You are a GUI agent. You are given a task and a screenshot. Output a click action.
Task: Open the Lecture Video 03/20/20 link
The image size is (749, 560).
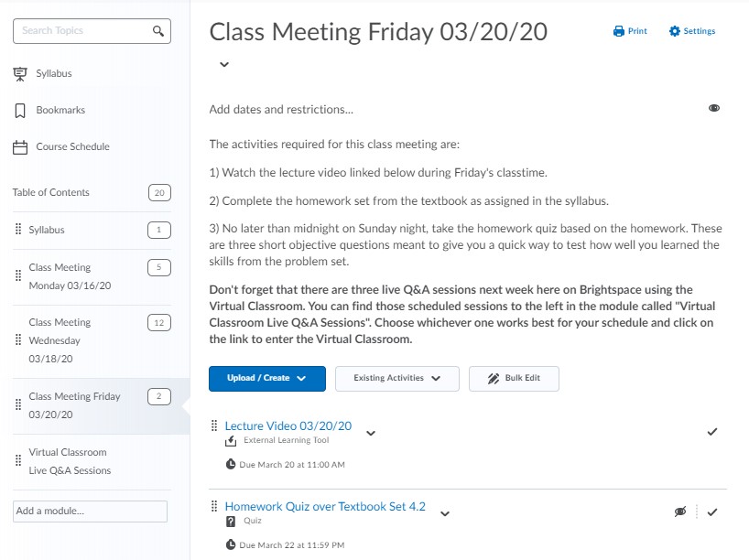tap(288, 425)
